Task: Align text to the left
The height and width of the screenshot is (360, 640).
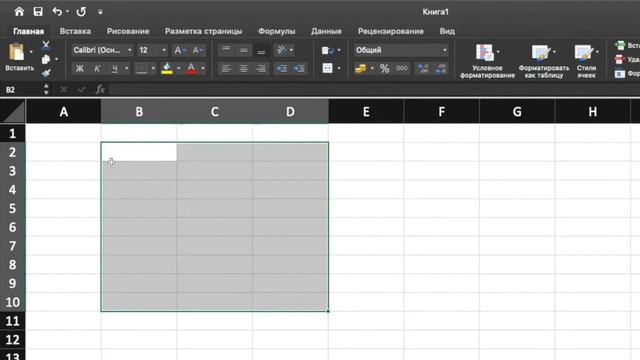Action: pos(226,68)
